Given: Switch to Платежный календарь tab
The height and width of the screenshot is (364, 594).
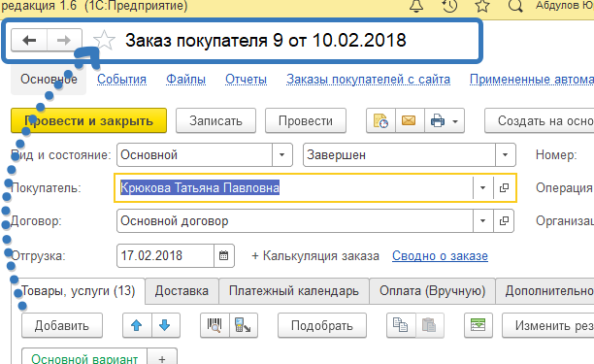Looking at the screenshot, I should 294,291.
